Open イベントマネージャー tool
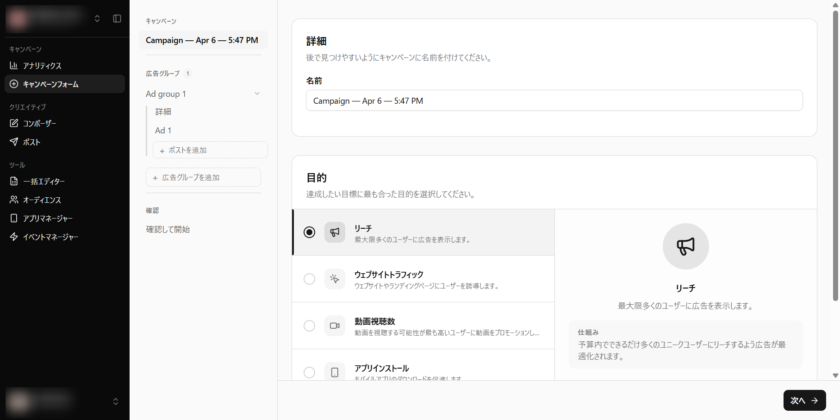This screenshot has width=840, height=420. 50,237
